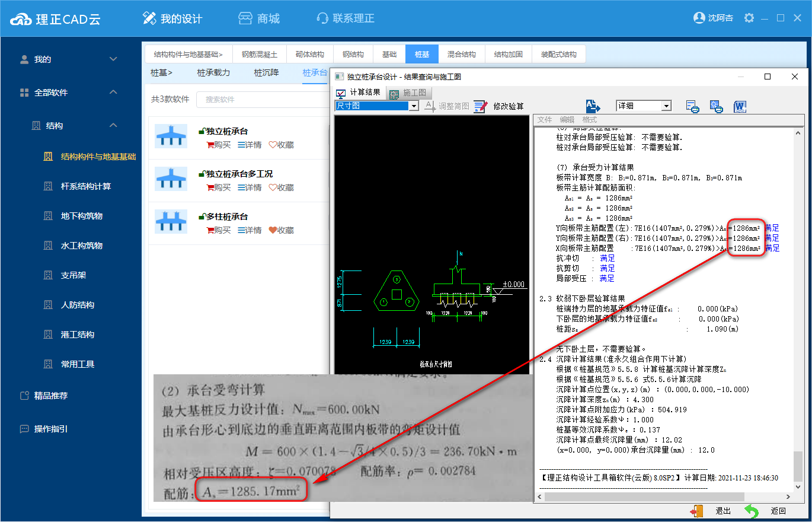This screenshot has height=522, width=812.
Task: Click the print drawing icon
Action: click(717, 106)
